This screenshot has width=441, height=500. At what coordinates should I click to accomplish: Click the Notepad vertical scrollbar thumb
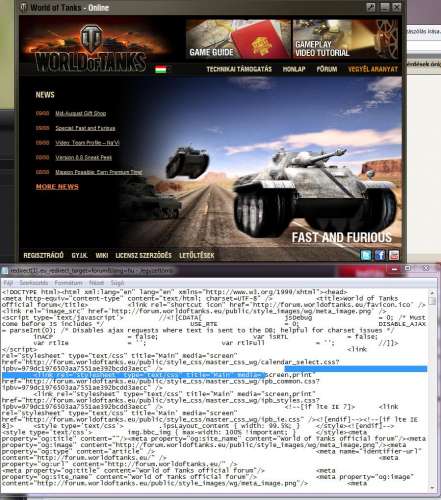pos(432,301)
